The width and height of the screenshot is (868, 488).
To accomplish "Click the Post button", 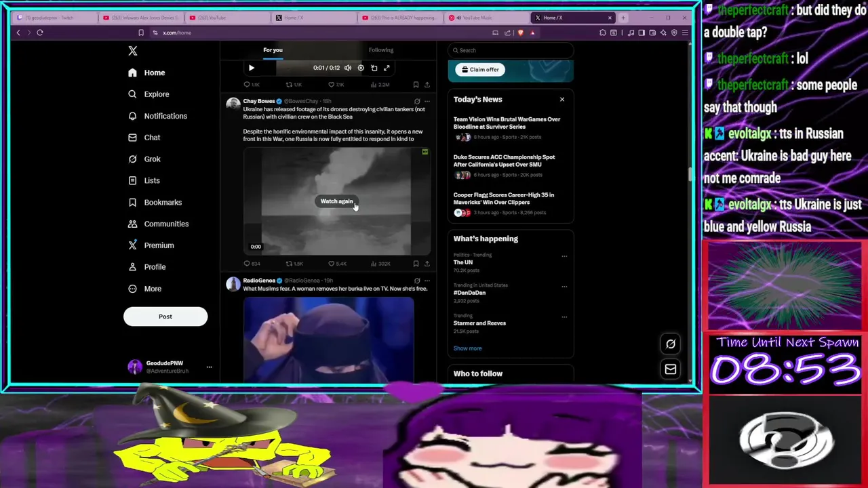I will (165, 317).
